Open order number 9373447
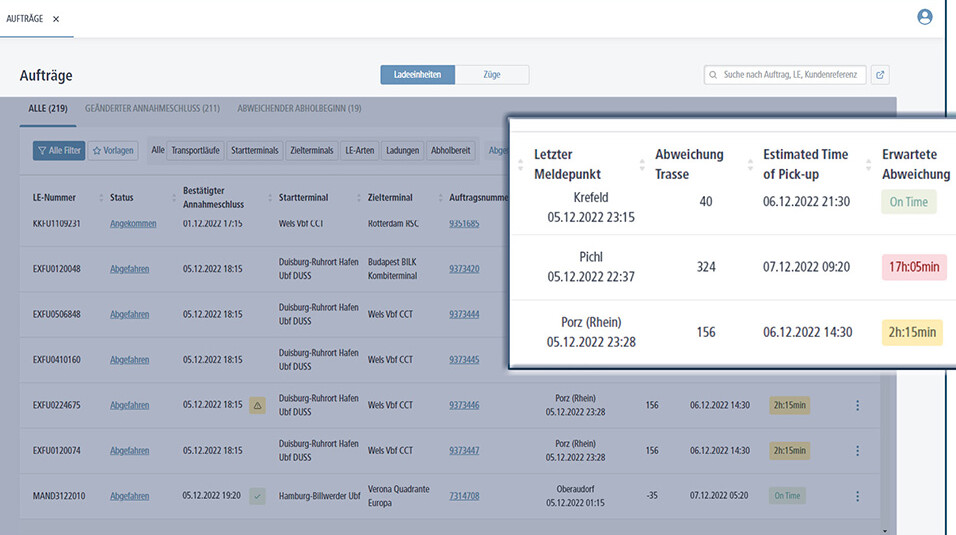 tap(464, 451)
